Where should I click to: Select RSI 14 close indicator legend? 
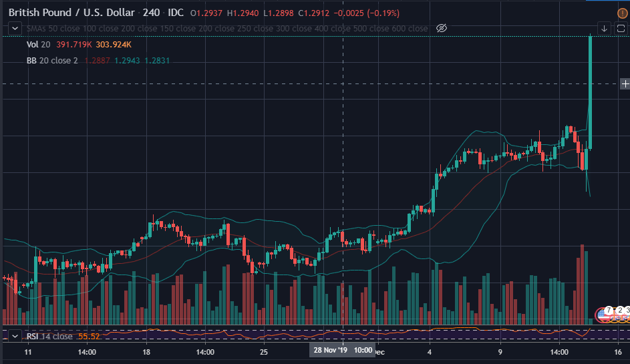coord(49,336)
